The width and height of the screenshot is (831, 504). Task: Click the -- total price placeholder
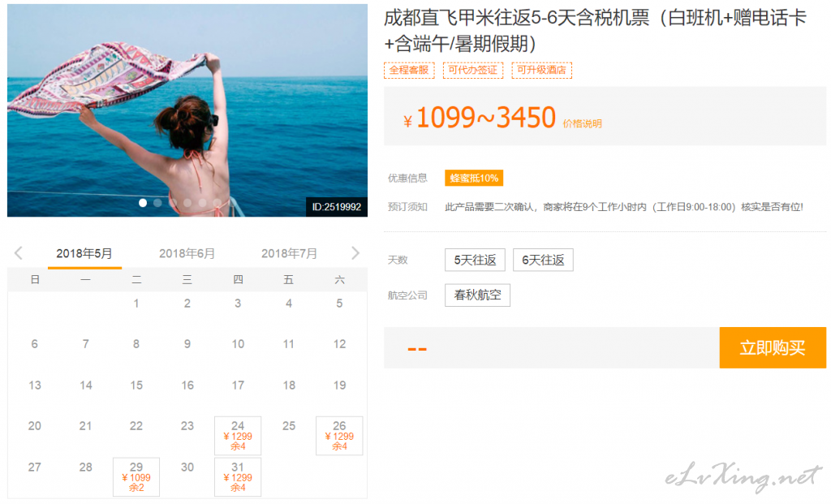pos(417,349)
